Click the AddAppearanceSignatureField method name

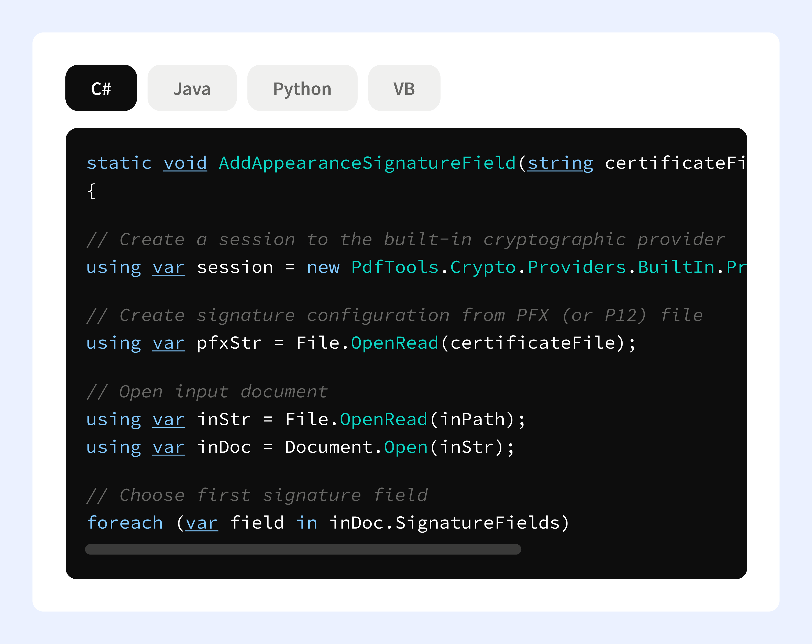(367, 163)
